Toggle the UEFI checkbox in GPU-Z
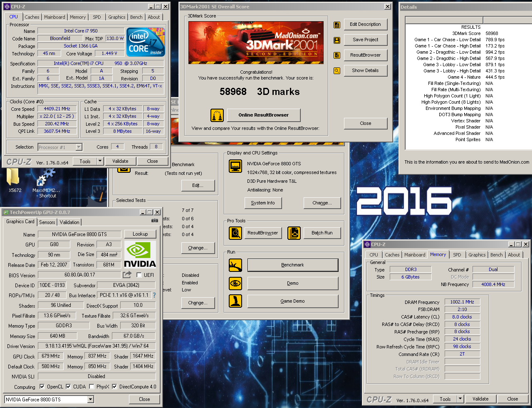The image size is (532, 408). tap(139, 275)
